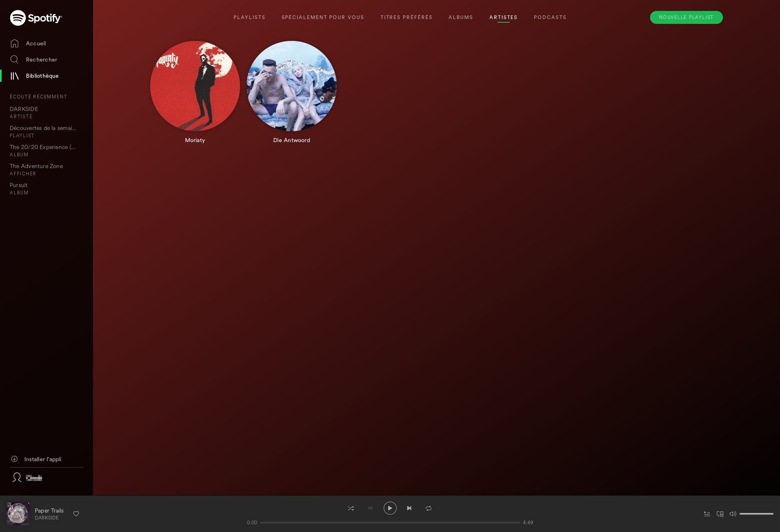Screen dimensions: 780x532
Task: Open the Rechercher search icon
Action: tap(15, 60)
